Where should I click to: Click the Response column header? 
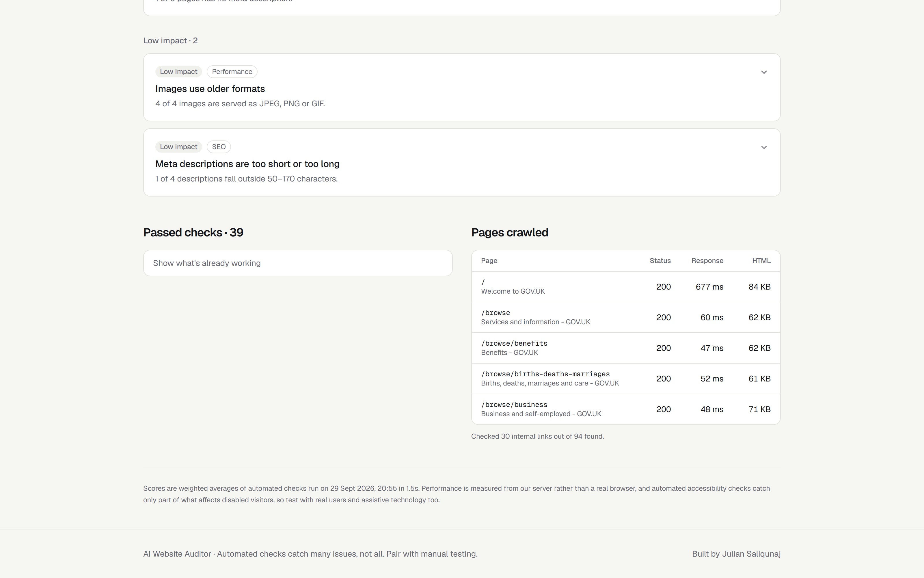tap(707, 261)
